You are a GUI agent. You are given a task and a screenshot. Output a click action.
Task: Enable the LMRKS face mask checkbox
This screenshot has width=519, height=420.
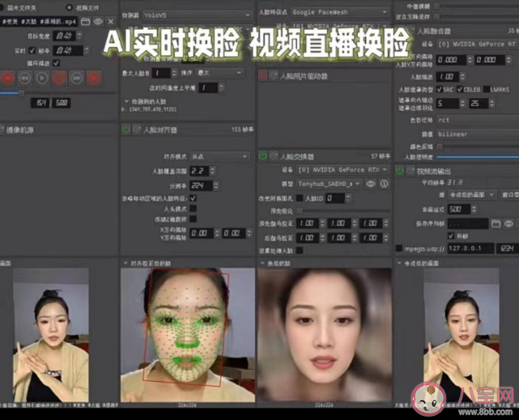[487, 89]
